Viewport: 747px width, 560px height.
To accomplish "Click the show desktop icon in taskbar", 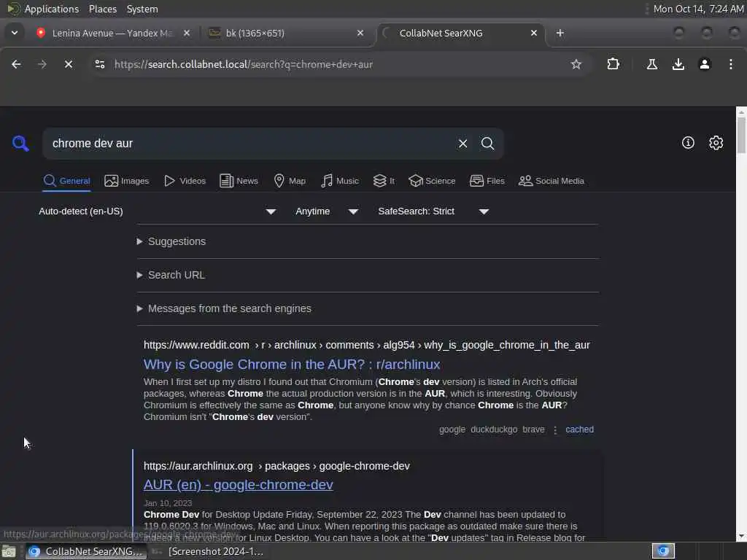I will pos(9,551).
